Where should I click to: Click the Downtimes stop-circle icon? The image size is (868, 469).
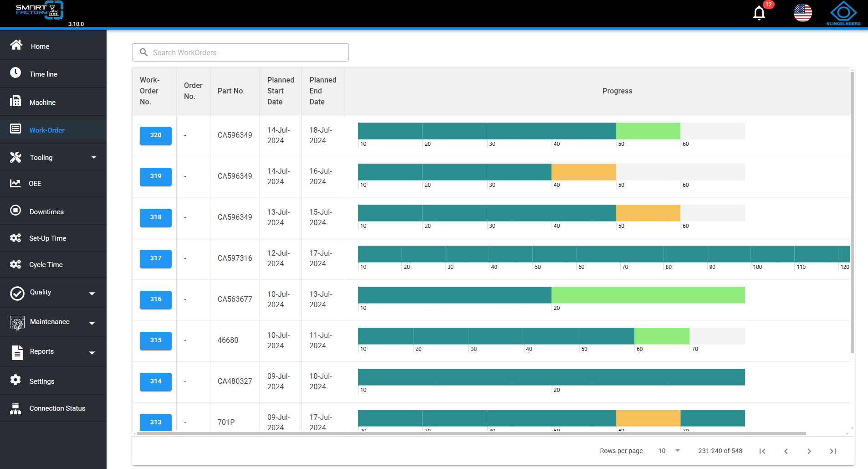[15, 210]
